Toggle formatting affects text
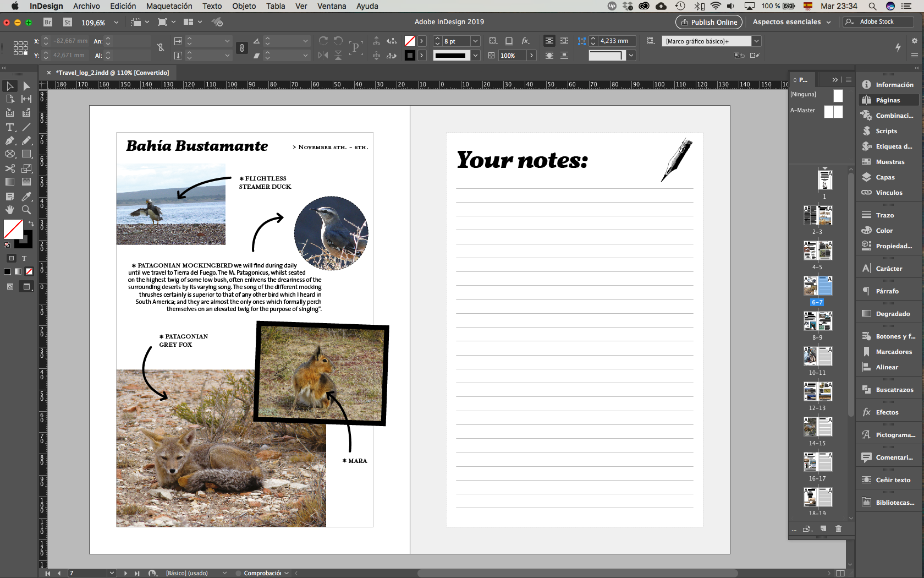Viewport: 924px width, 578px height. coord(24,258)
